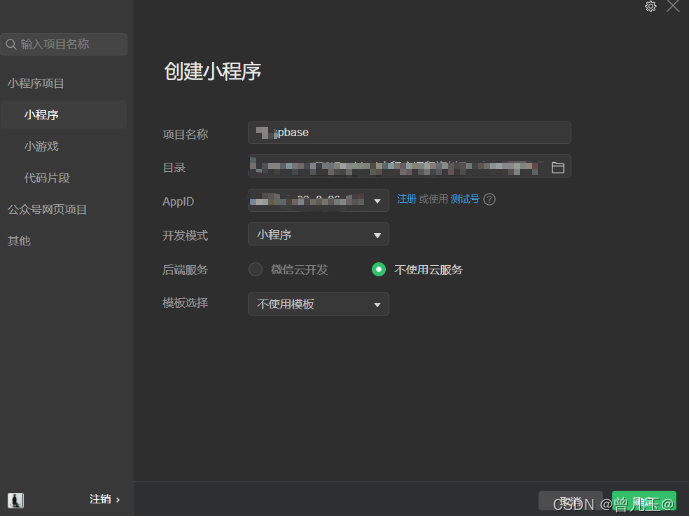
Task: Open 公众号网页项目 section
Action: [x=47, y=210]
